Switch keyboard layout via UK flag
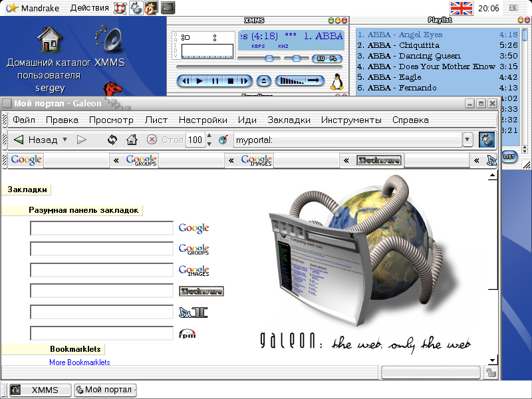Image resolution: width=532 pixels, height=399 pixels. tap(461, 8)
